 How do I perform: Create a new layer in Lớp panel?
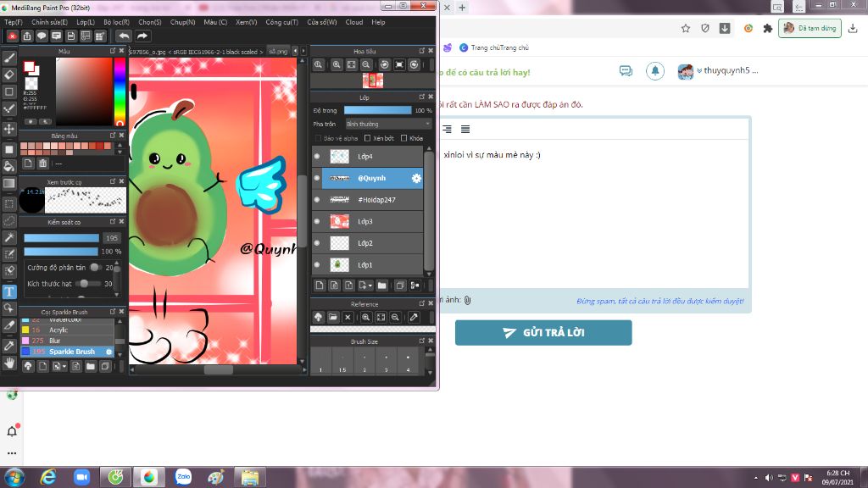coord(320,286)
